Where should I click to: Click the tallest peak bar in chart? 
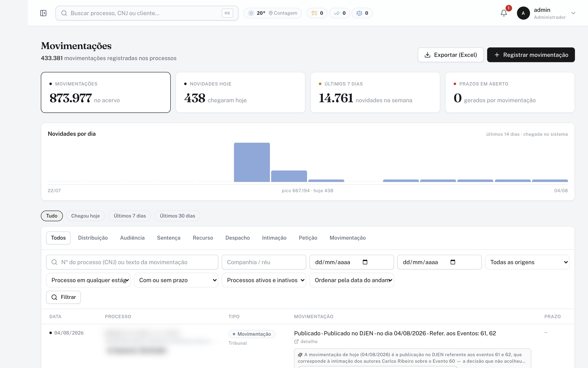[252, 162]
